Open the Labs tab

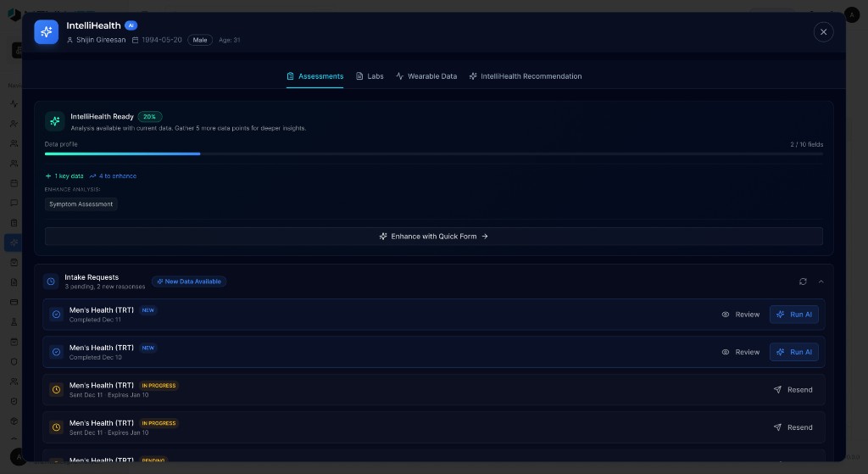point(370,76)
